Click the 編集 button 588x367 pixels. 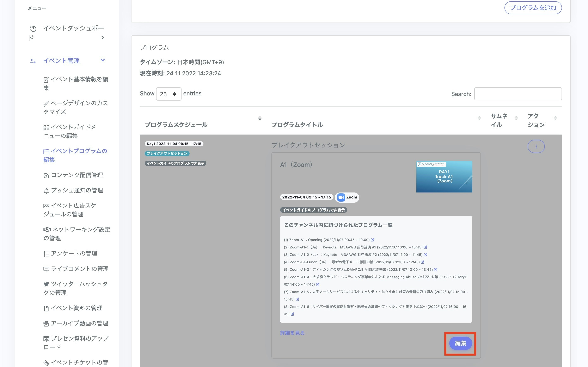click(460, 343)
